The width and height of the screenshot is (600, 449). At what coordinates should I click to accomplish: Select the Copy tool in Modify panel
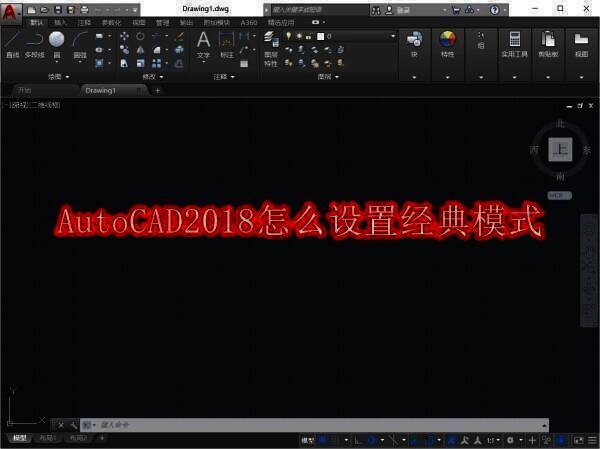124,50
